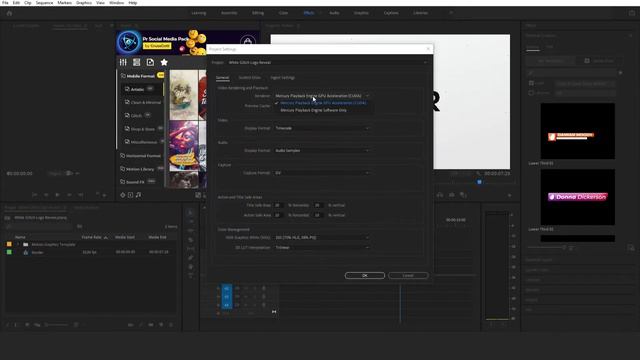Screen dimensions: 640x360
Task: Open the plugin settings sliders icon
Action: coord(123,62)
